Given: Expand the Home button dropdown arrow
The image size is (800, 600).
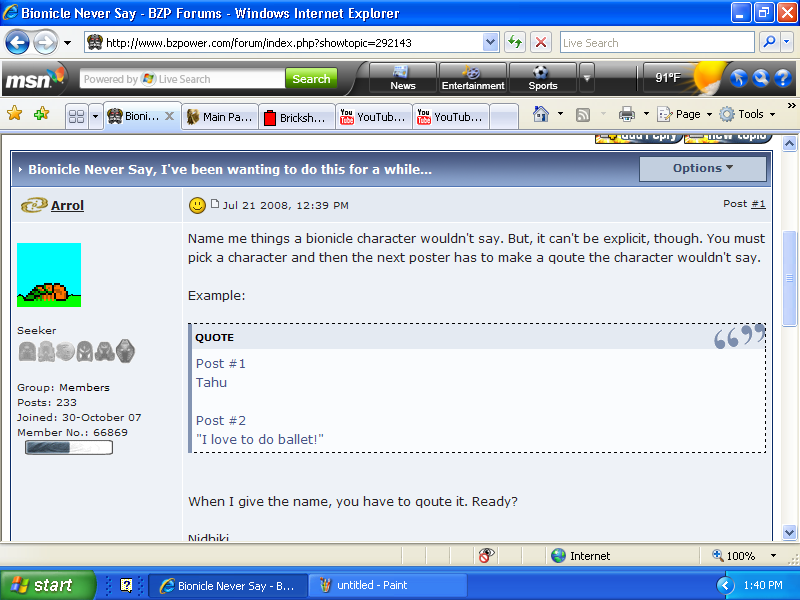Looking at the screenshot, I should click(560, 114).
